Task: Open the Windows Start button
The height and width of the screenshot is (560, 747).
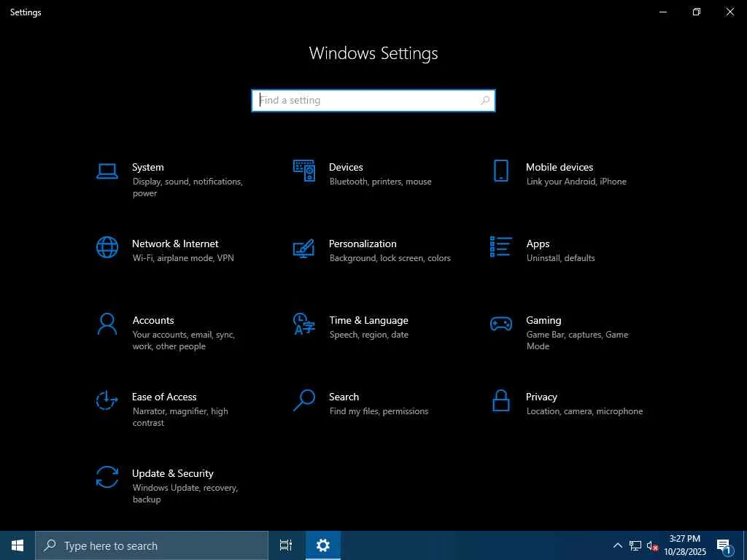Action: [18, 545]
